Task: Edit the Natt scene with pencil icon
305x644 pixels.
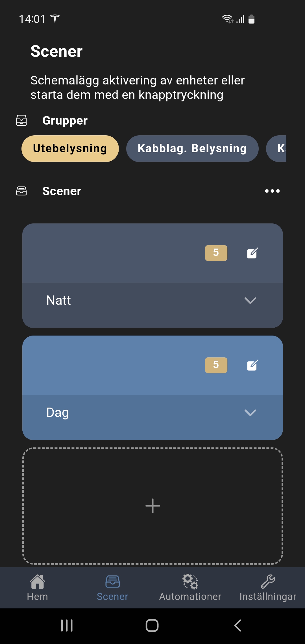Action: [252, 253]
